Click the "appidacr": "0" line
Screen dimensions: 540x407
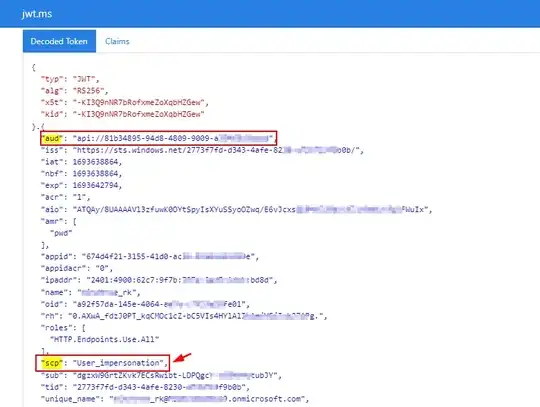[x=76, y=268]
